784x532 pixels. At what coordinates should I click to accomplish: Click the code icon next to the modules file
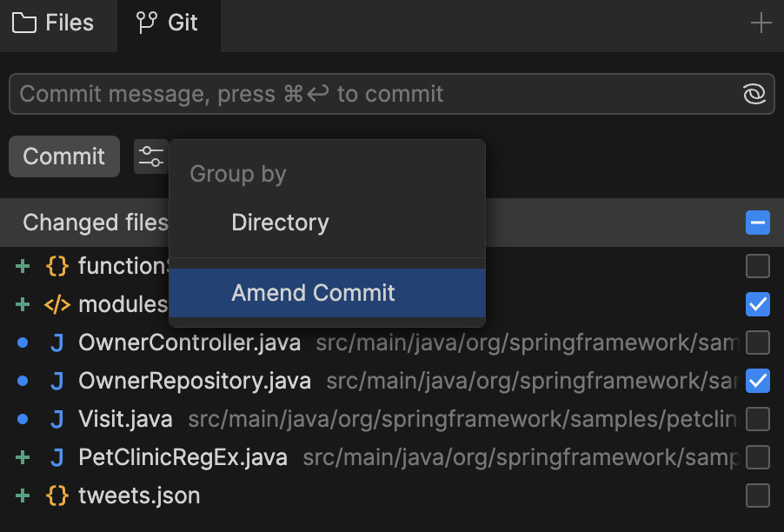click(x=57, y=304)
